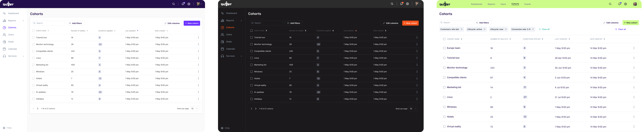This screenshot has width=644, height=132.
Task: Open Dashboards tab in green-header window
Action: (477, 4)
